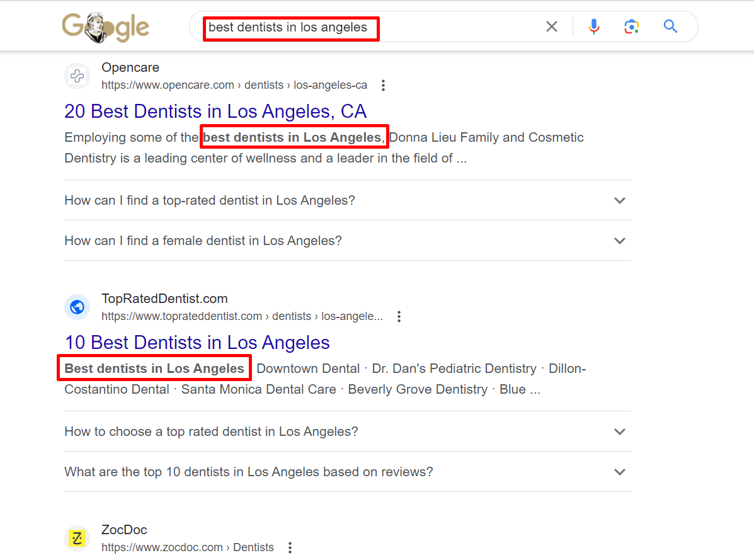754x560 pixels.
Task: Click the Google doodle logo
Action: (x=106, y=27)
